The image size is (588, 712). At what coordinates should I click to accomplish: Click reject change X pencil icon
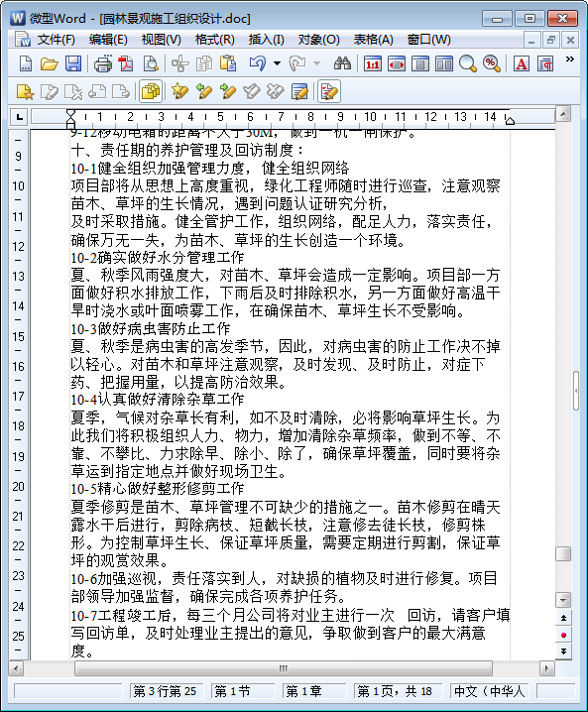(275, 92)
